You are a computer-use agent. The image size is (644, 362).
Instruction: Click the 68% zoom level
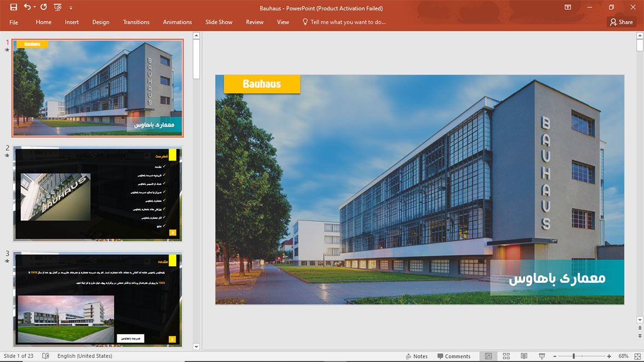point(623,356)
